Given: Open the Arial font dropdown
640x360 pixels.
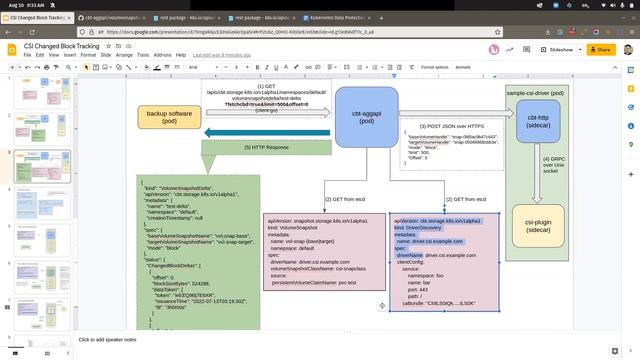Looking at the screenshot, I should point(203,67).
